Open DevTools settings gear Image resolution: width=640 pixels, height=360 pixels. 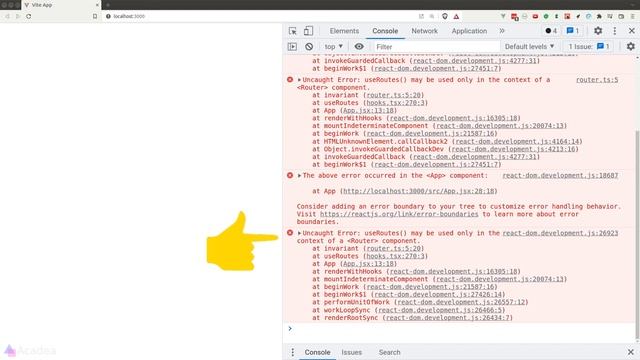click(598, 31)
